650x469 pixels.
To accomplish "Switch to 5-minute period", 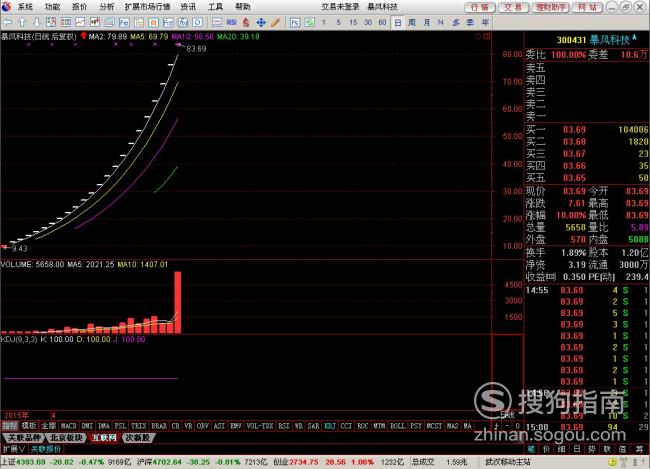I will point(339,22).
